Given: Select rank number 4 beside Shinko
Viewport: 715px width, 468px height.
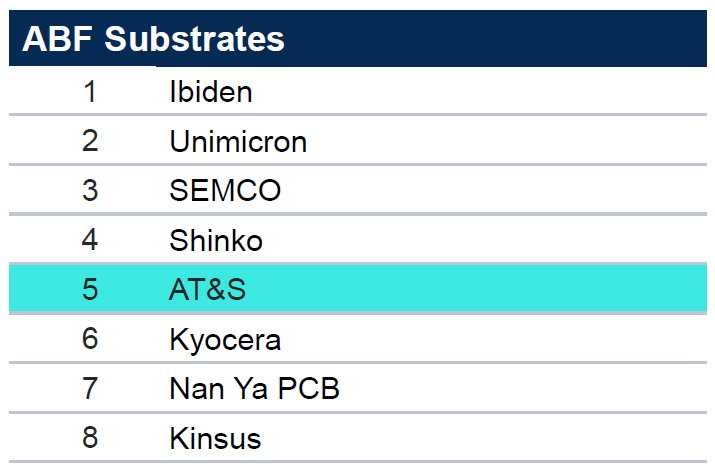Looking at the screenshot, I should [90, 240].
